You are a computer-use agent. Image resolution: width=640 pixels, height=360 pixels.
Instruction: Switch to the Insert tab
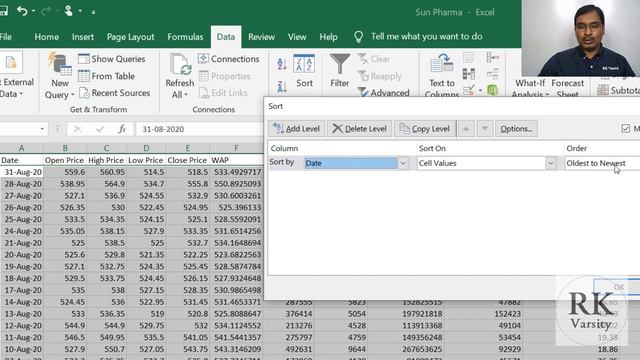click(x=83, y=37)
